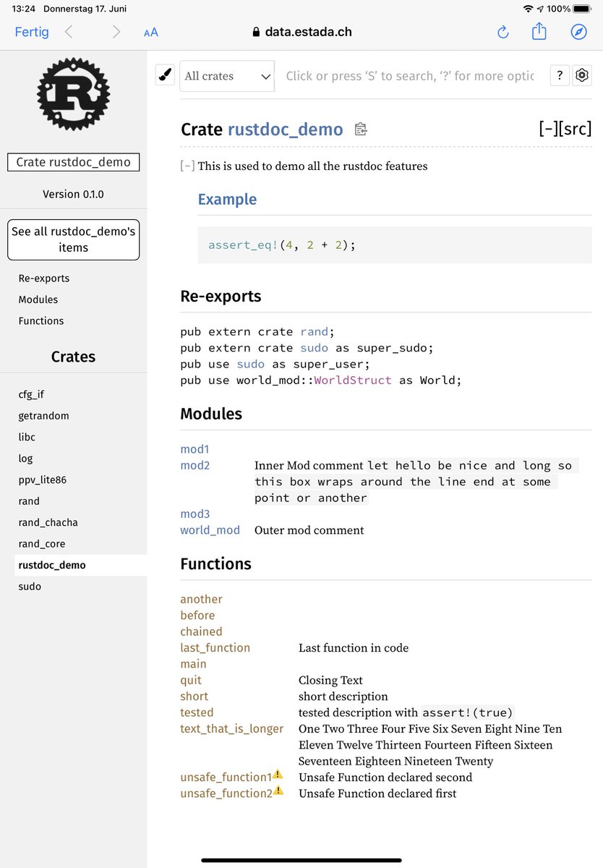Image resolution: width=603 pixels, height=868 pixels.
Task: Jump to Functions section in sidebar
Action: click(41, 321)
